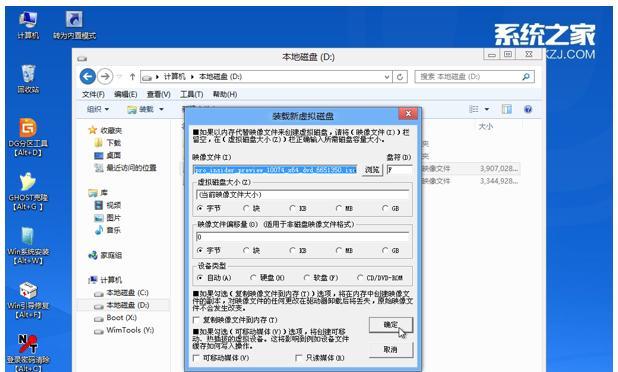This screenshot has width=618, height=372.
Task: Select 库 in navigation pane
Action: point(99,193)
